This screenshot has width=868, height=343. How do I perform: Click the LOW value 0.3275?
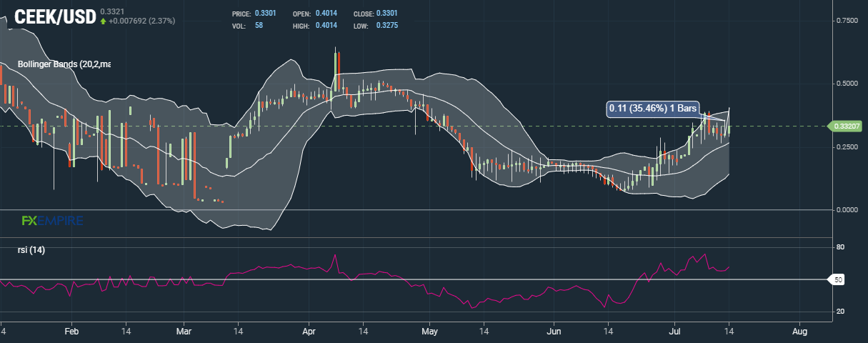[x=386, y=25]
